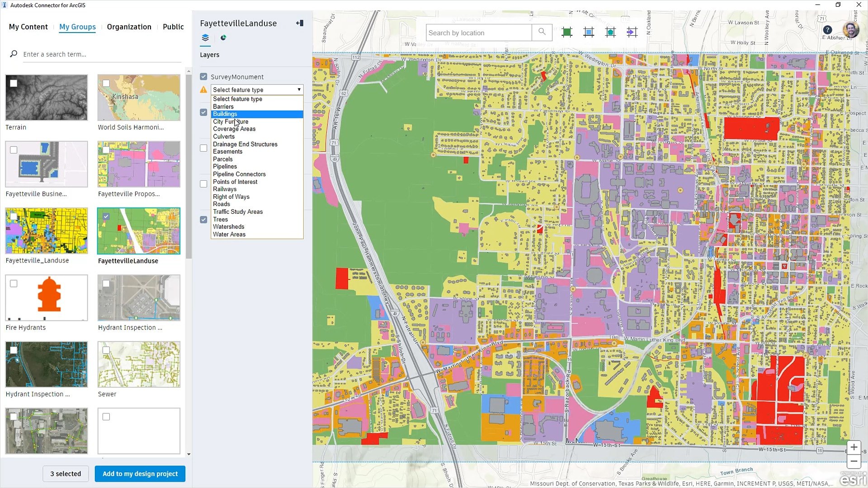
Task: Toggle the checked layer checkbox beside Trees
Action: tap(204, 220)
